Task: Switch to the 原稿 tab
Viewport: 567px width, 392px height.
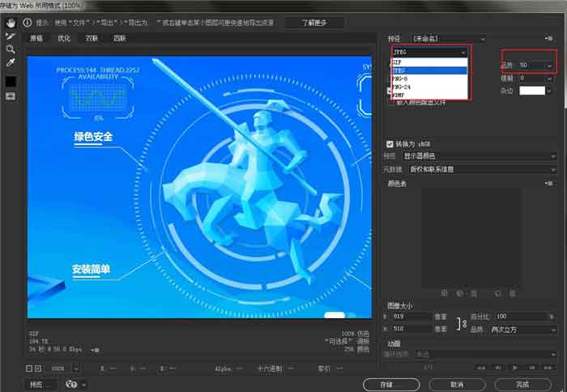Action: click(36, 38)
